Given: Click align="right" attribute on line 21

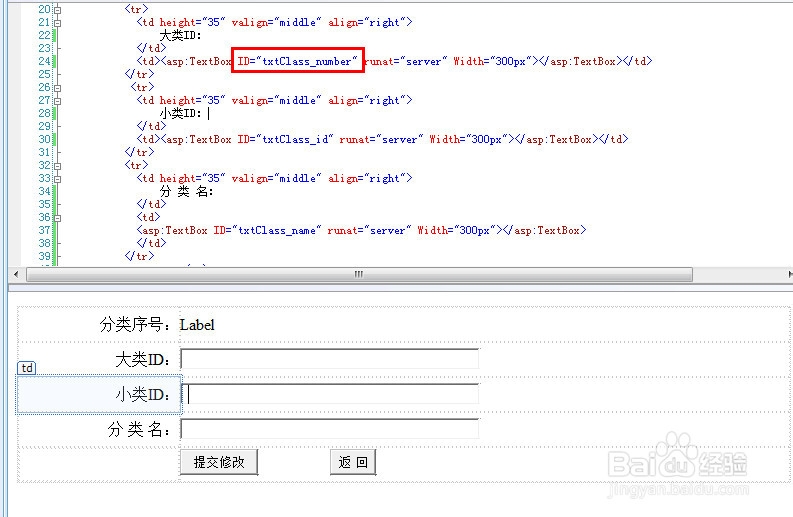Looking at the screenshot, I should (x=367, y=22).
